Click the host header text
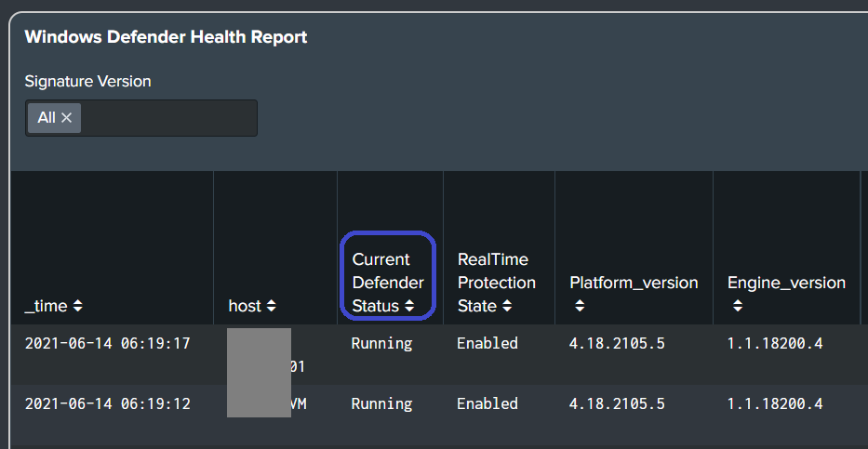The width and height of the screenshot is (868, 449). [x=245, y=306]
